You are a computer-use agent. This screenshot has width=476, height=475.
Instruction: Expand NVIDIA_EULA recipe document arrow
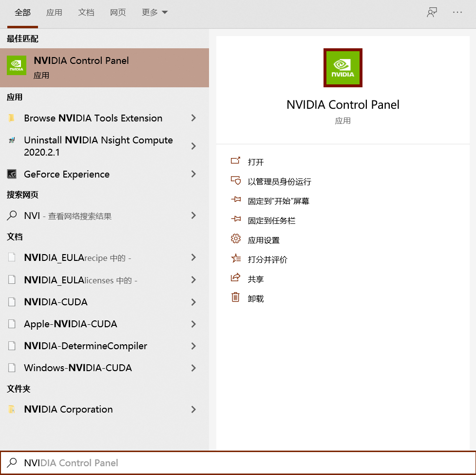coord(193,257)
